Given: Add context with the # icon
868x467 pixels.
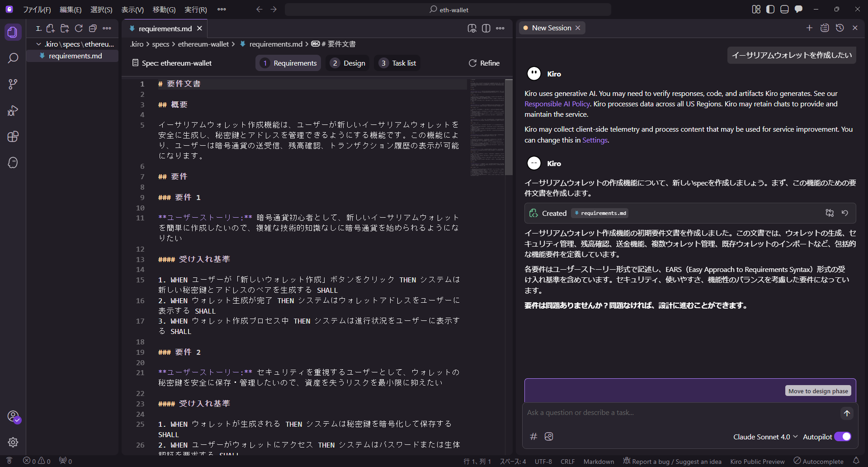Looking at the screenshot, I should [x=533, y=436].
